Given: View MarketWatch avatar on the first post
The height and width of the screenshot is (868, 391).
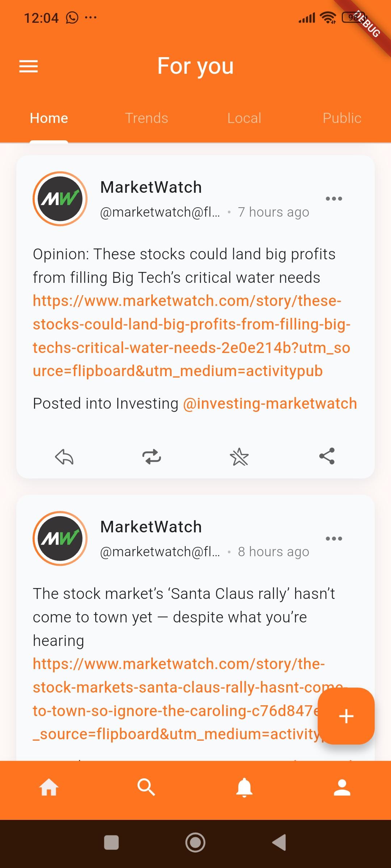Looking at the screenshot, I should 60,199.
